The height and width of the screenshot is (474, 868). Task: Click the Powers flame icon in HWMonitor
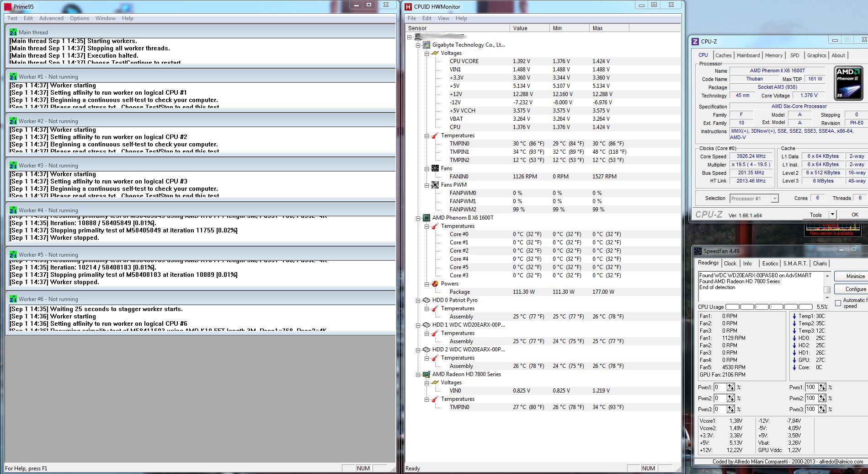pos(435,284)
